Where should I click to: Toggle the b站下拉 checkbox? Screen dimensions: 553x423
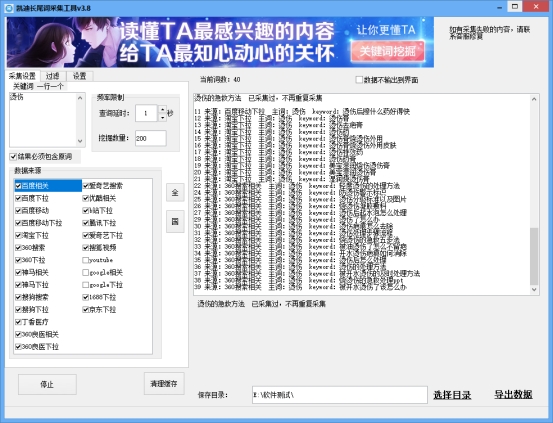(x=86, y=211)
